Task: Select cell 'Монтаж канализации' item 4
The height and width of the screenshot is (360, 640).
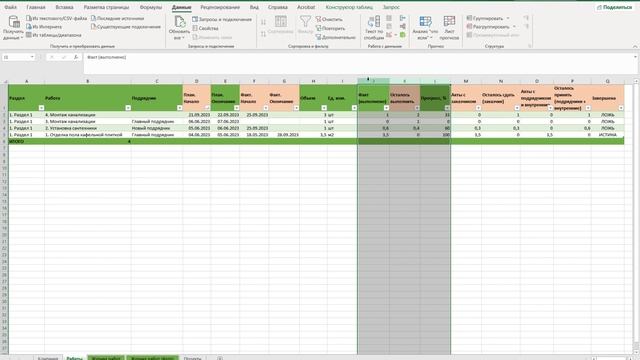Action: point(87,115)
